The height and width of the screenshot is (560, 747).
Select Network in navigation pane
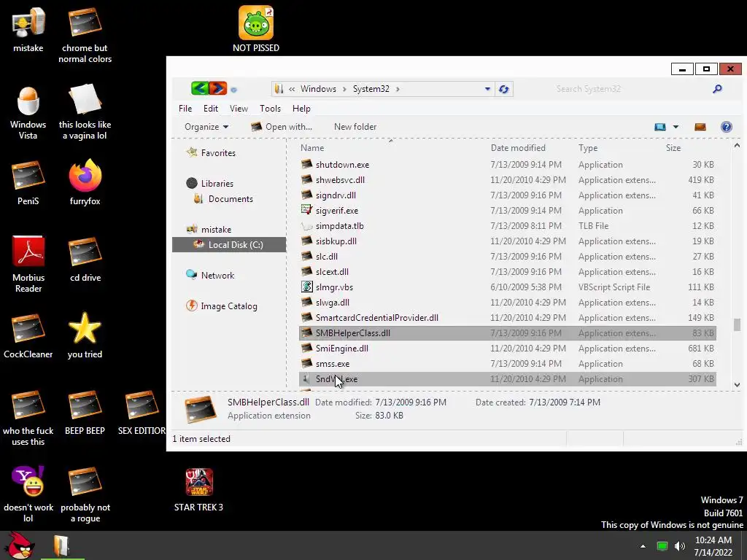[210, 275]
